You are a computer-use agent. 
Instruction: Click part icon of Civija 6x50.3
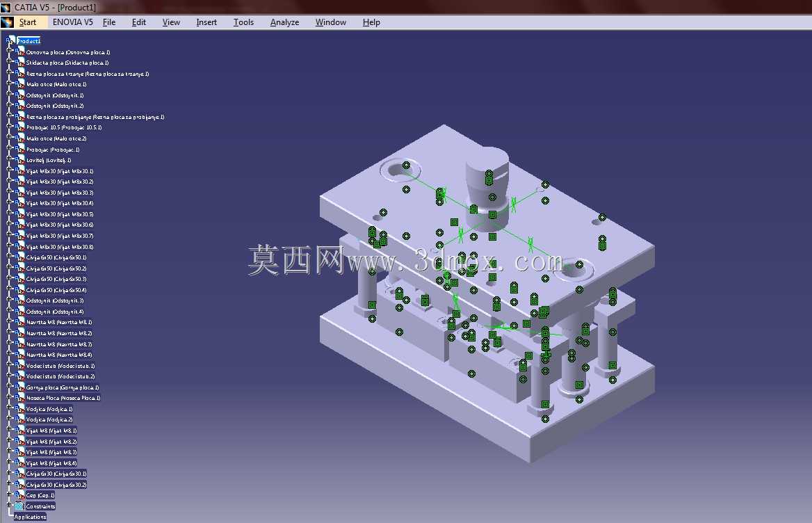point(19,278)
